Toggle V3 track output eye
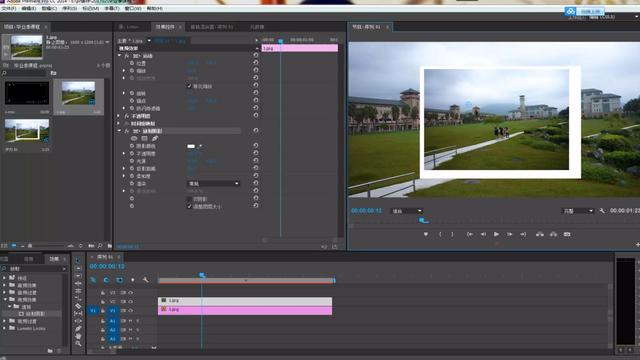This screenshot has height=360, width=640. 131,293
